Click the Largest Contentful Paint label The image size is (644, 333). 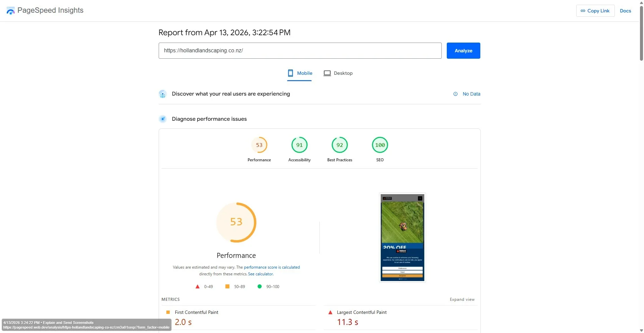click(x=362, y=312)
